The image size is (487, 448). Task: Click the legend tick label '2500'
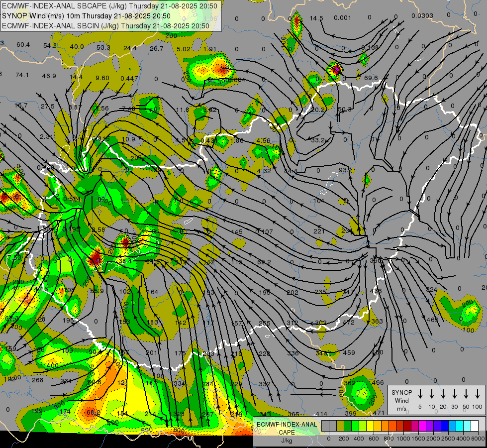[x=448, y=439]
